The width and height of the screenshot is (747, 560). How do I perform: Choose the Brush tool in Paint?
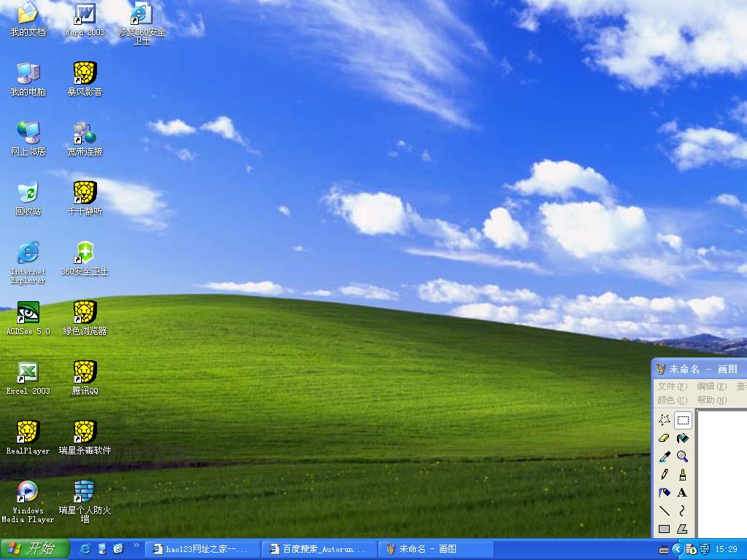point(683,474)
